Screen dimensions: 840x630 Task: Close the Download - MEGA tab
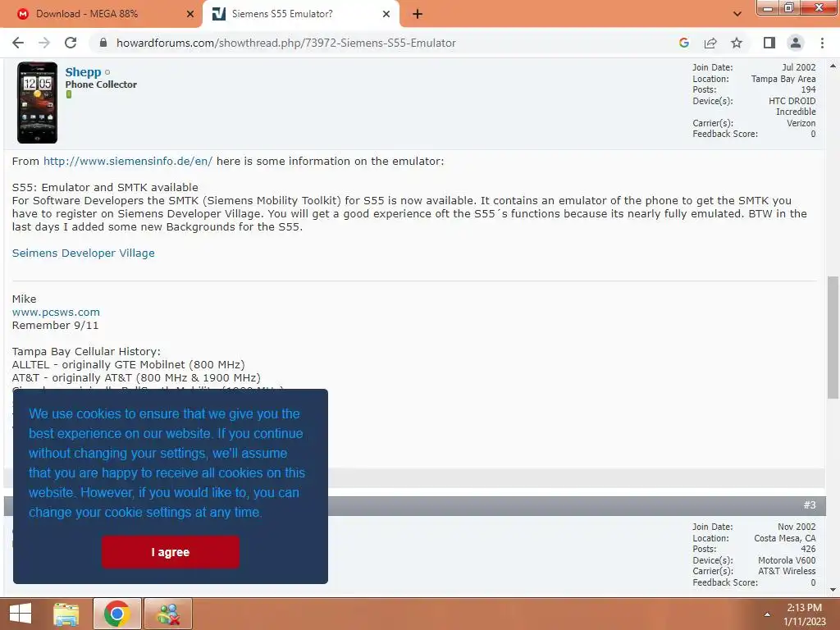pyautogui.click(x=189, y=14)
